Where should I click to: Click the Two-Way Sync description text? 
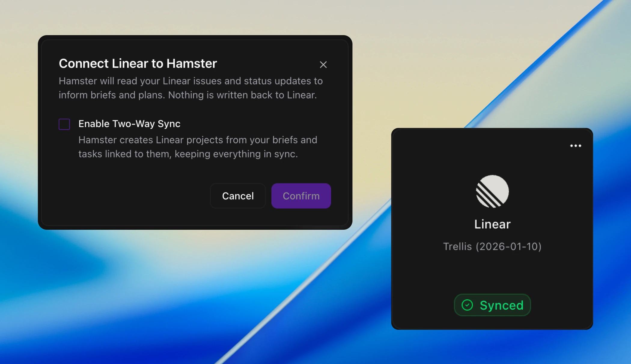(x=197, y=140)
